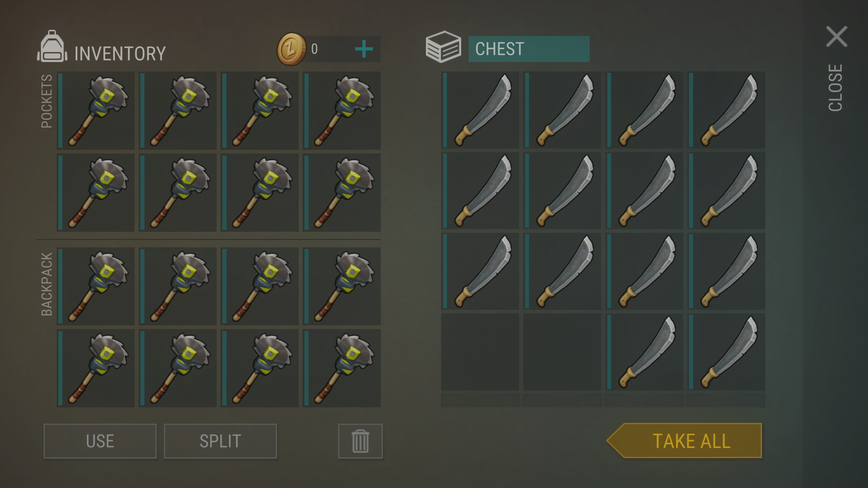Screen dimensions: 868x488
Task: Click the second empty slot in chest's fourth row
Action: pos(562,352)
